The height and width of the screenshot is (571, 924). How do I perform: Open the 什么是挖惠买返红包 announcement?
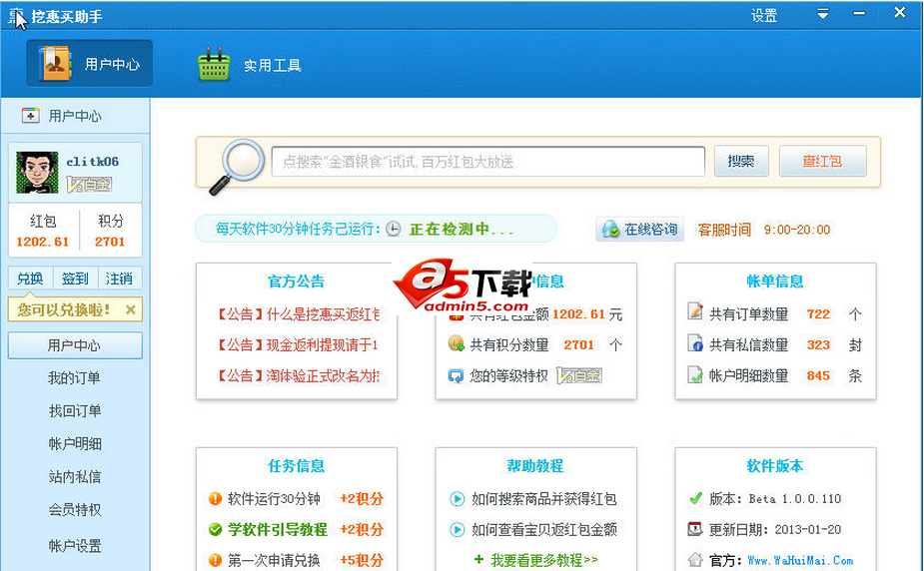299,314
